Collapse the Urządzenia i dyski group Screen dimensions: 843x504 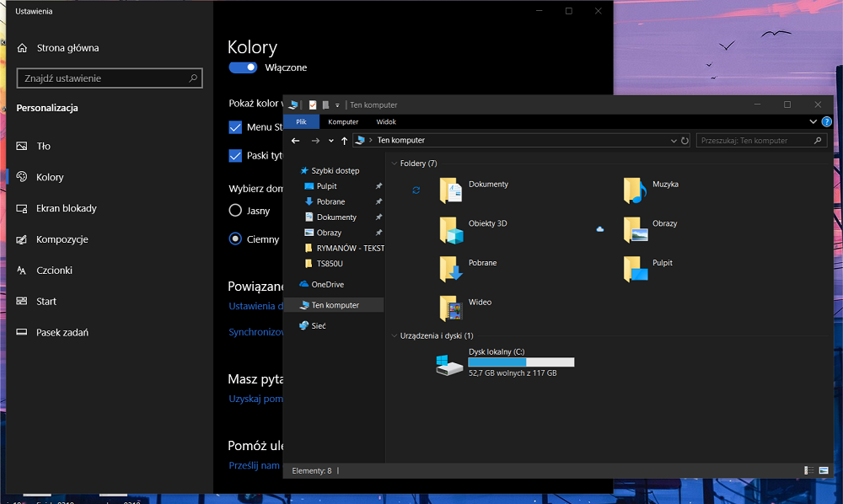(x=394, y=336)
